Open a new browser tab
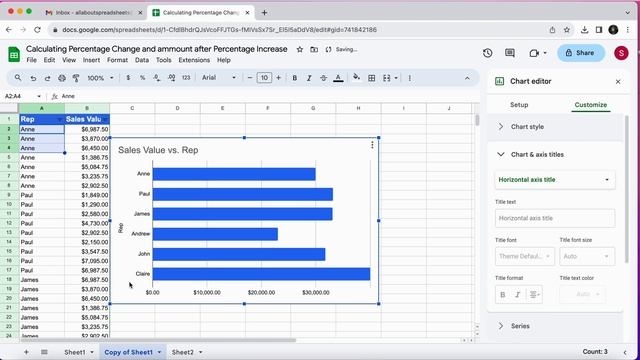The image size is (640, 360). pos(264,13)
